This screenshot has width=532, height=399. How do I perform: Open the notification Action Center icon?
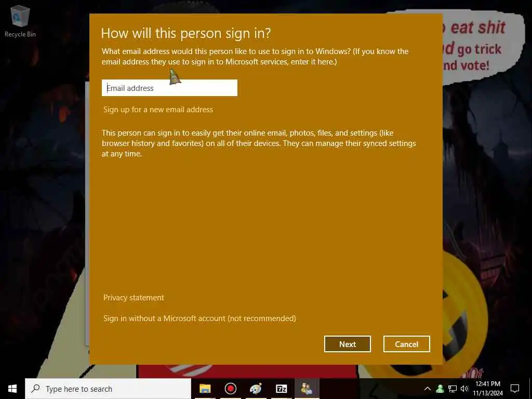515,389
